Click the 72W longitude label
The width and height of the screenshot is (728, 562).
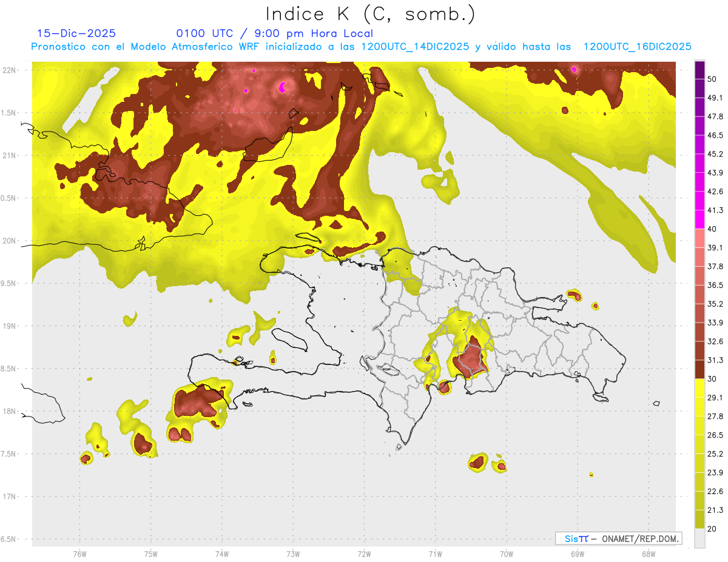pyautogui.click(x=364, y=554)
